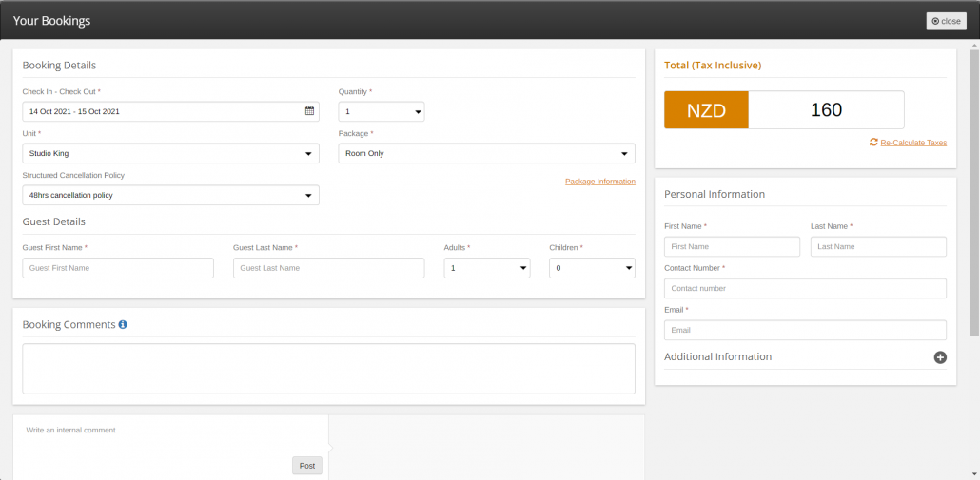Click the NZD currency label
The height and width of the screenshot is (480, 980).
pyautogui.click(x=706, y=110)
